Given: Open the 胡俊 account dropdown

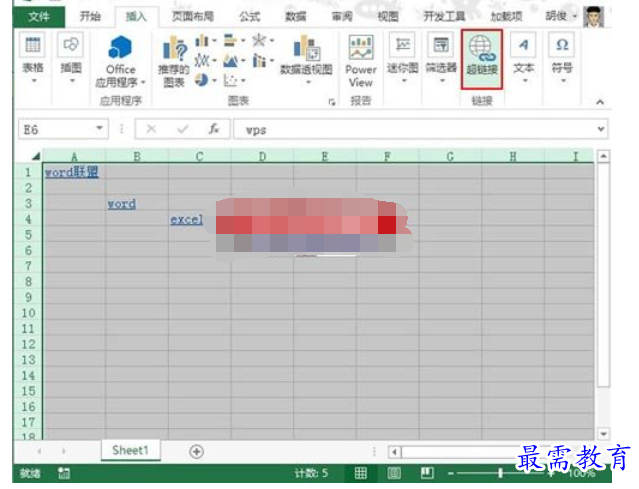Looking at the screenshot, I should 575,16.
